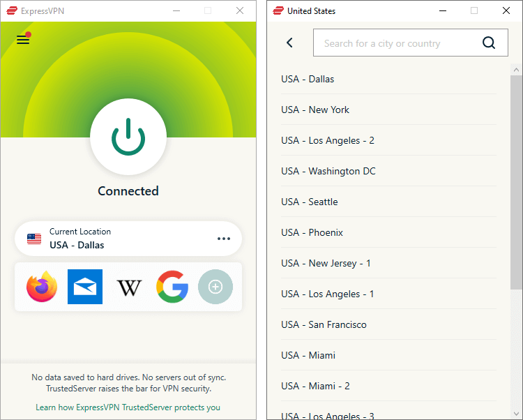The width and height of the screenshot is (523, 420).
Task: Click the ExpressVPN logo in title bar
Action: click(12, 10)
